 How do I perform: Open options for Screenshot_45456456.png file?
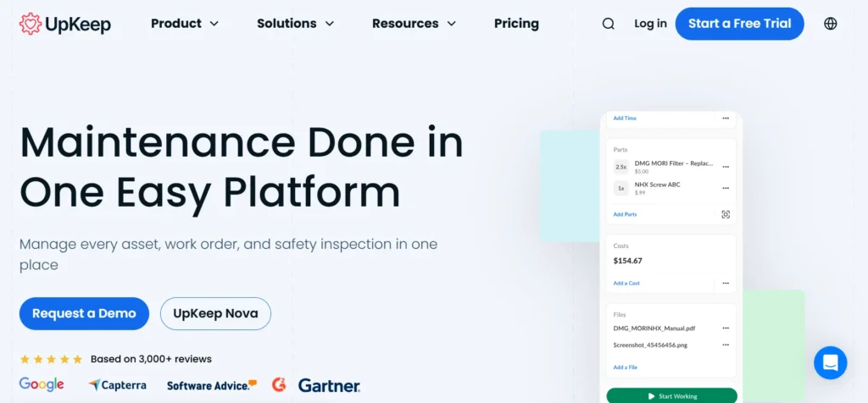point(726,345)
